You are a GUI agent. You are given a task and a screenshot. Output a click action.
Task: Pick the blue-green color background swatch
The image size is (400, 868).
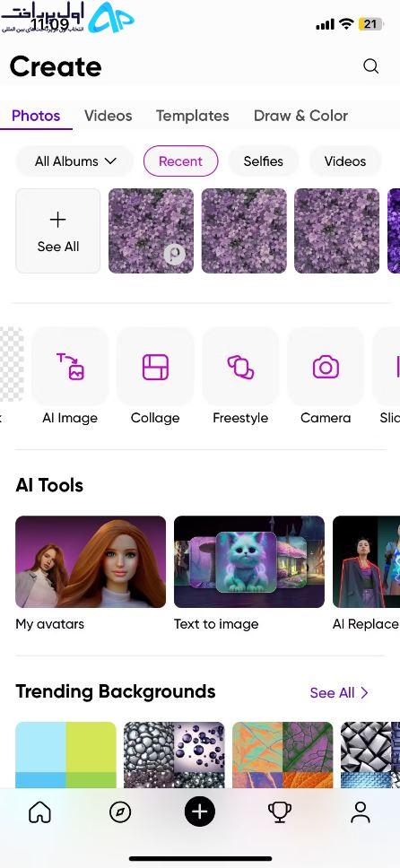pyautogui.click(x=66, y=754)
